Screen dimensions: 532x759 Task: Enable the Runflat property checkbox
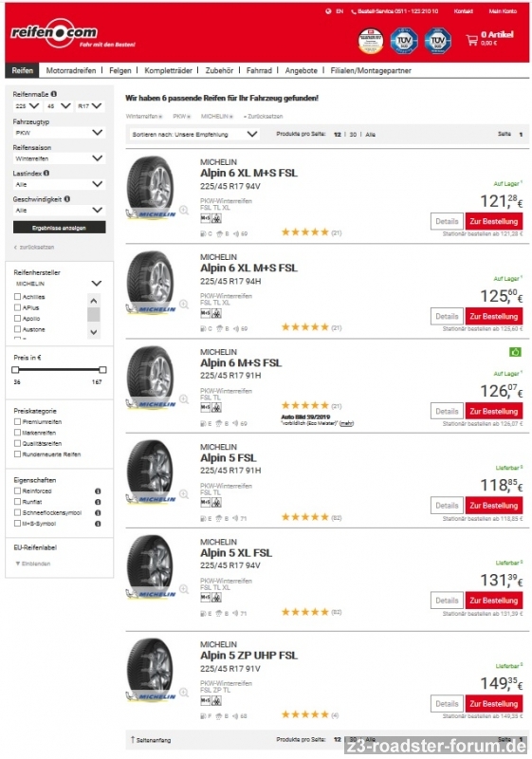[17, 502]
